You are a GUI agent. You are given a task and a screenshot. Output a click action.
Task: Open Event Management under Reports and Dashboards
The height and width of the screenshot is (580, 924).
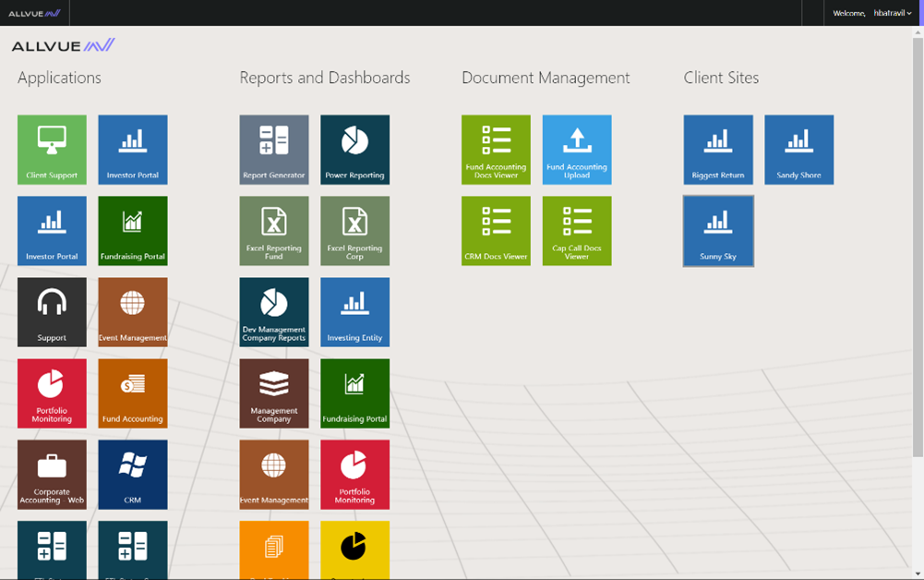[274, 475]
